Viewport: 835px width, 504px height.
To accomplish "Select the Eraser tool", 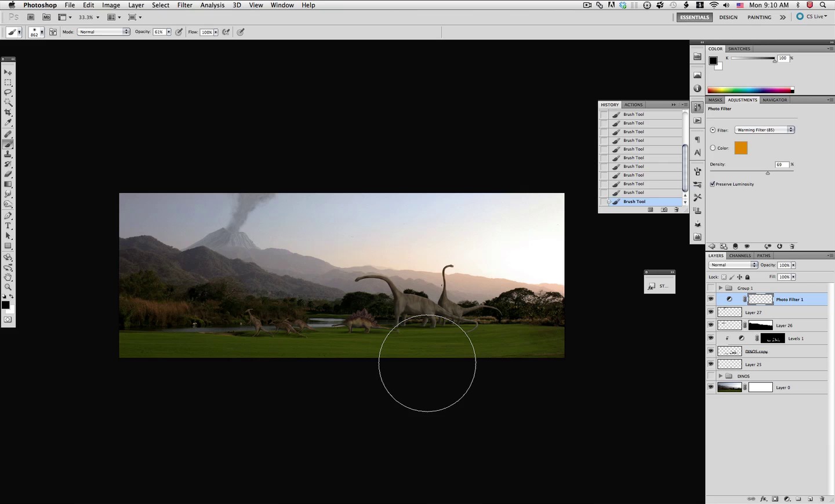I will 8,174.
